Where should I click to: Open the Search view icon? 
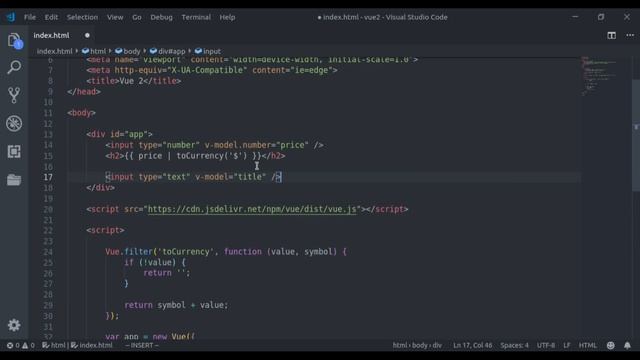click(x=14, y=67)
